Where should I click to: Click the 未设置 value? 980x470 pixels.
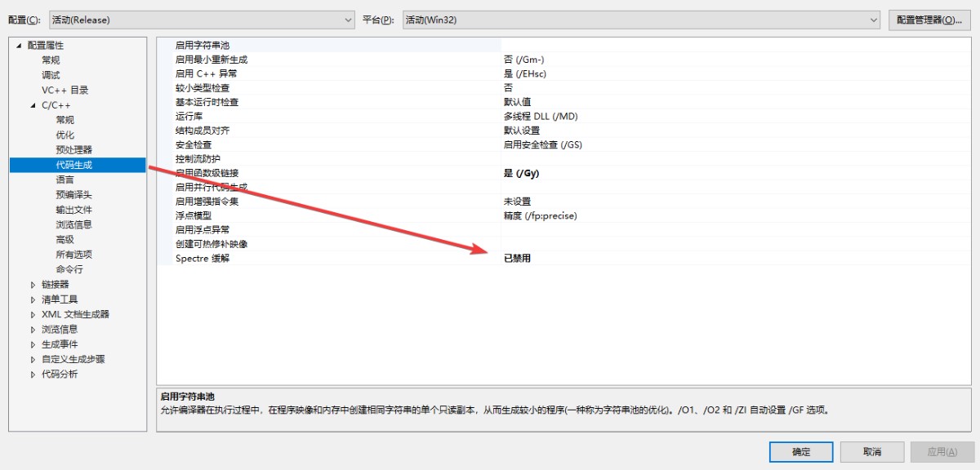pyautogui.click(x=517, y=202)
